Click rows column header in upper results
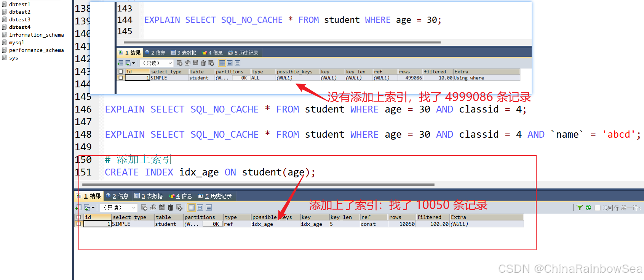 point(411,72)
